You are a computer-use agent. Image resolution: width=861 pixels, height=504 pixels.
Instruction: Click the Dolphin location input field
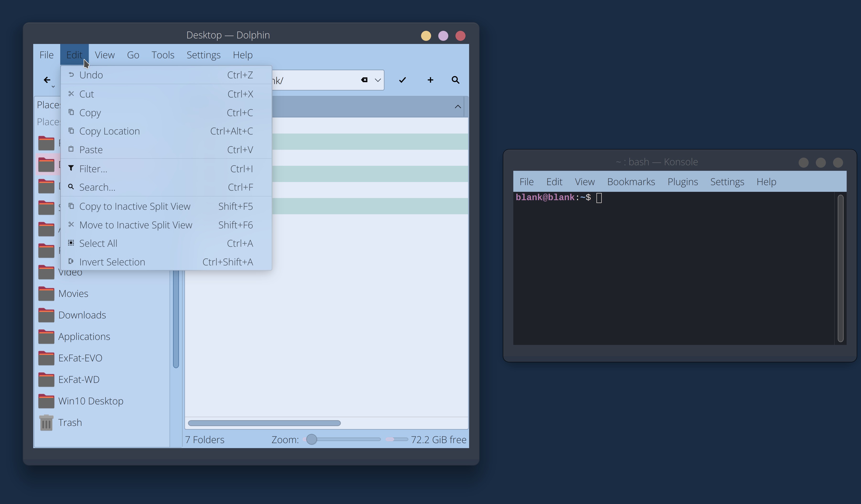click(328, 80)
